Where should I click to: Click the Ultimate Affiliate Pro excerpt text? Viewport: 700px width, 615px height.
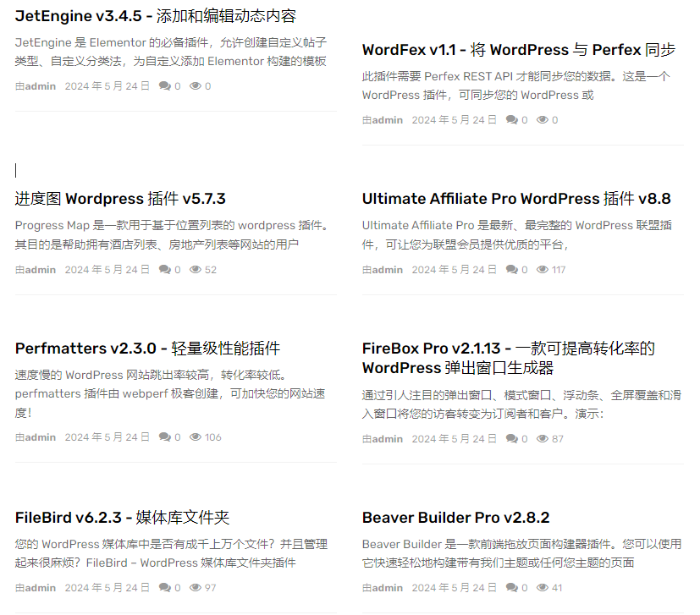click(x=517, y=235)
